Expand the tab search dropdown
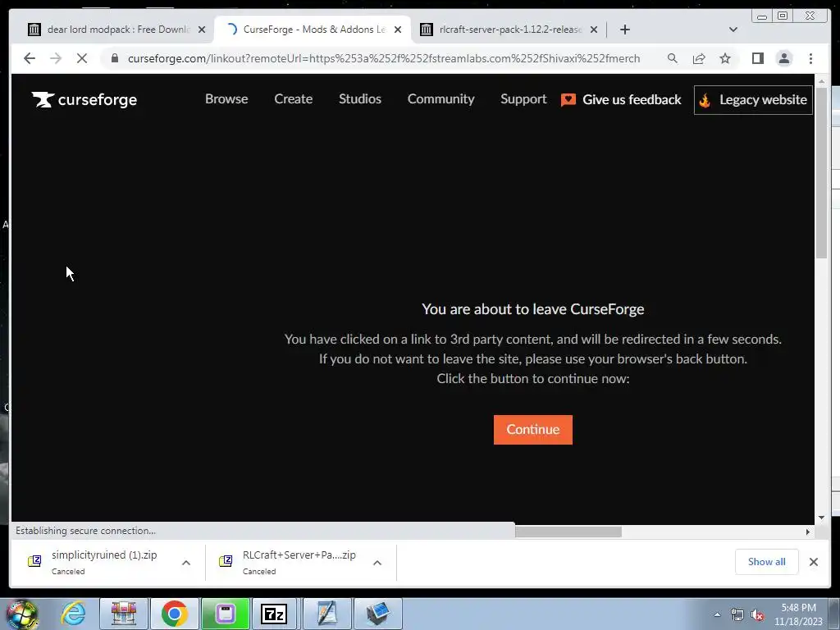 (733, 30)
